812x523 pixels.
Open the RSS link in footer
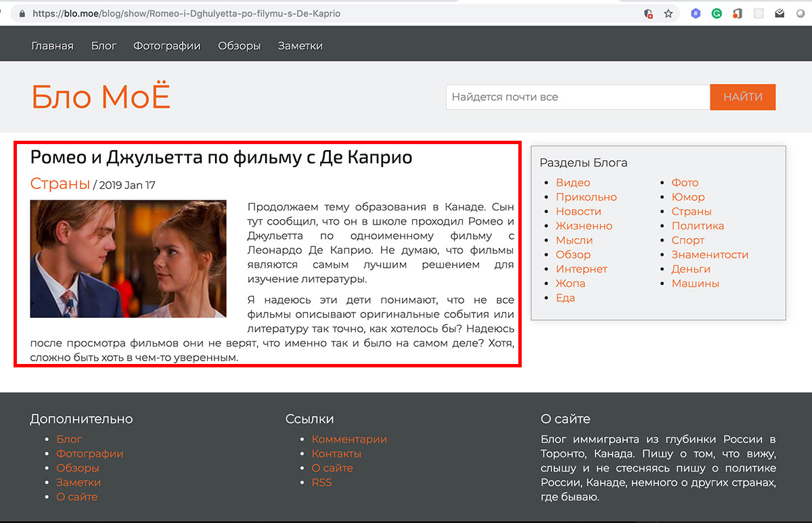pyautogui.click(x=321, y=482)
